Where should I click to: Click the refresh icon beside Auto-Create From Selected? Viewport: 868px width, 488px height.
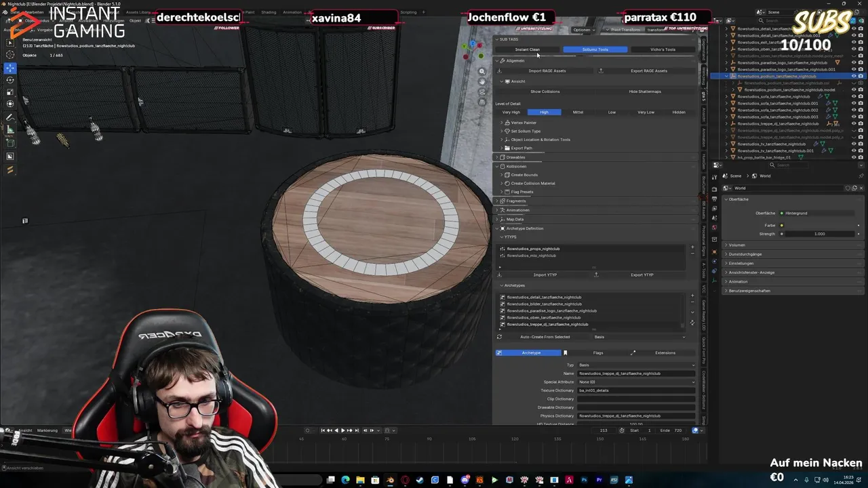coord(499,337)
